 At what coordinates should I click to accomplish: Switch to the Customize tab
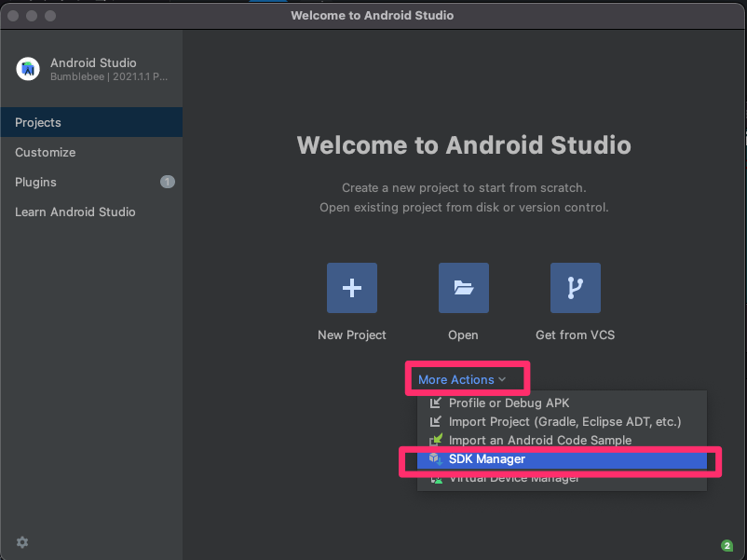[91, 153]
